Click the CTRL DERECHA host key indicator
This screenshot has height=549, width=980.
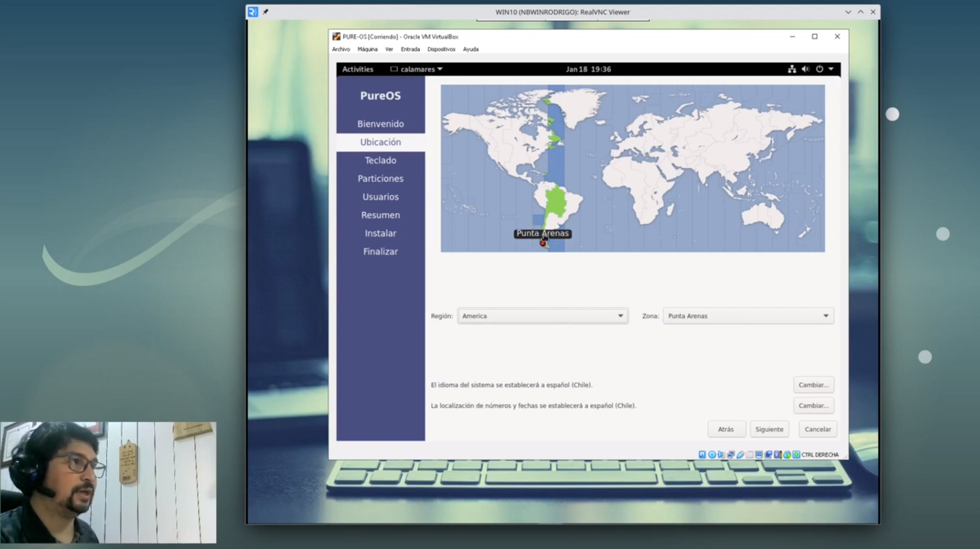(x=820, y=454)
